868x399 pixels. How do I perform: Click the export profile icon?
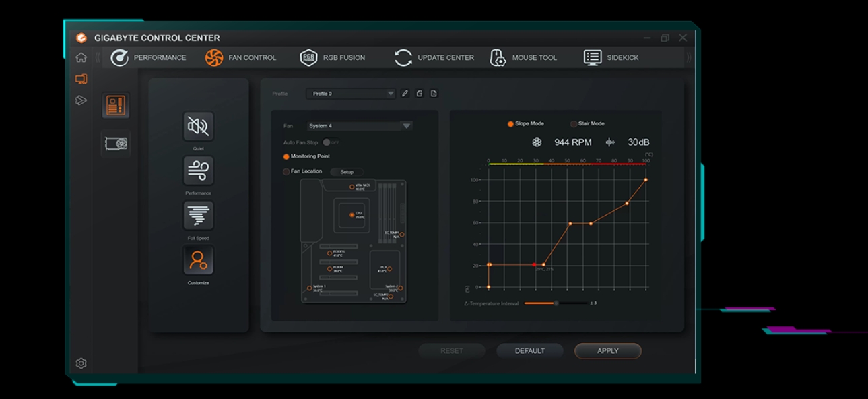point(434,94)
